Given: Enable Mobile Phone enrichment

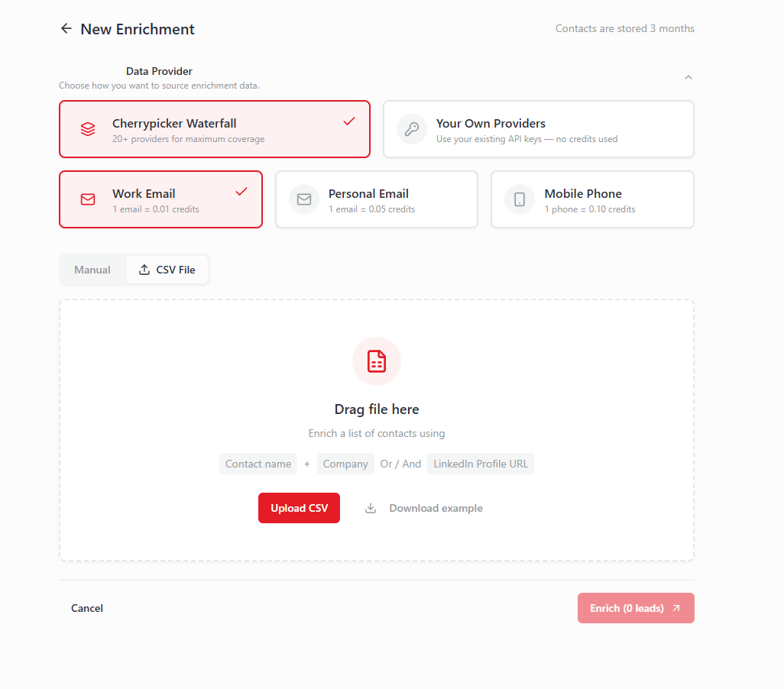Looking at the screenshot, I should [592, 199].
